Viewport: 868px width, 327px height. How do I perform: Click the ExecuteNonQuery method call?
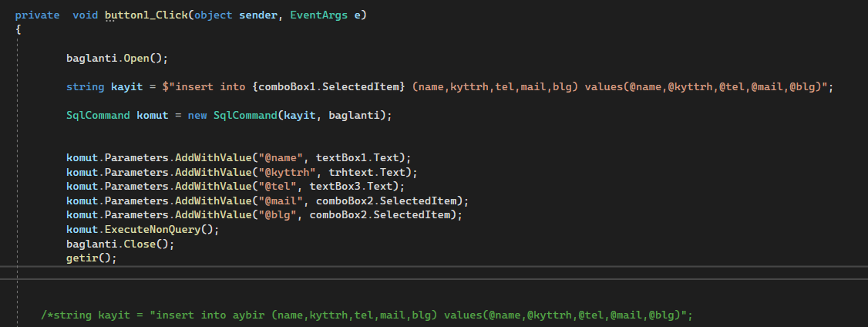(152, 229)
